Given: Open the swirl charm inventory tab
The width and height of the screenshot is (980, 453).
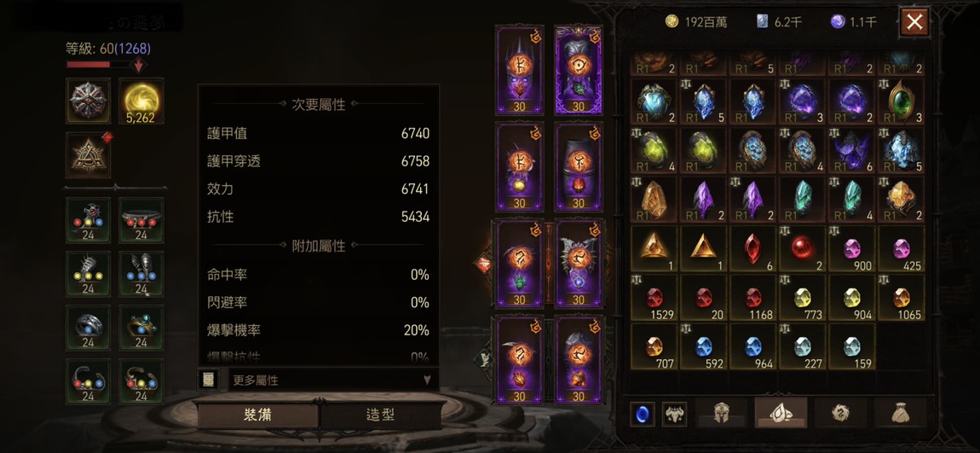Looking at the screenshot, I should coord(840,413).
